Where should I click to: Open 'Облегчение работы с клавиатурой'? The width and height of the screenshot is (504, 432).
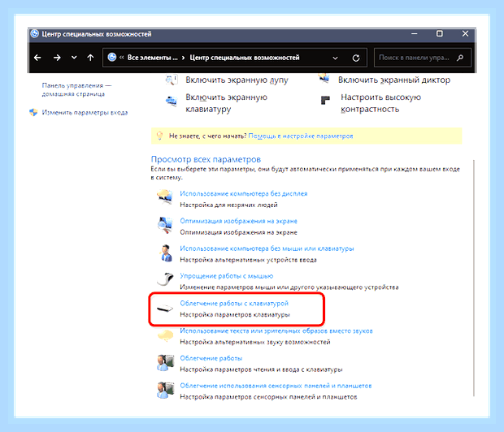pos(234,304)
